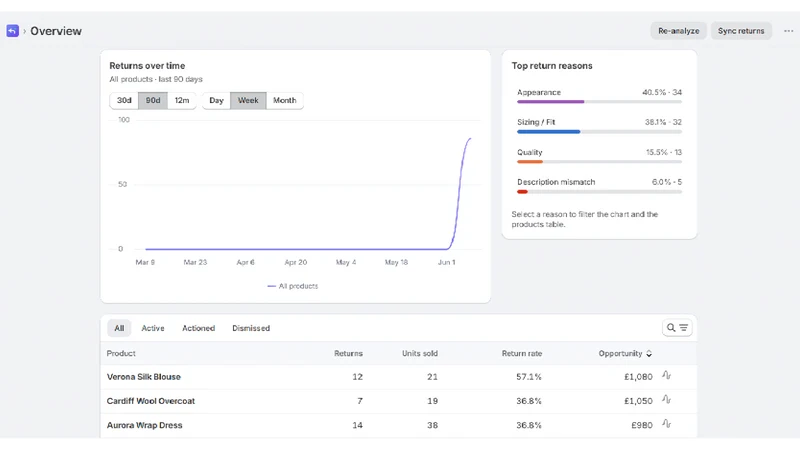Open the Verona Silk Blouse product row

398,377
